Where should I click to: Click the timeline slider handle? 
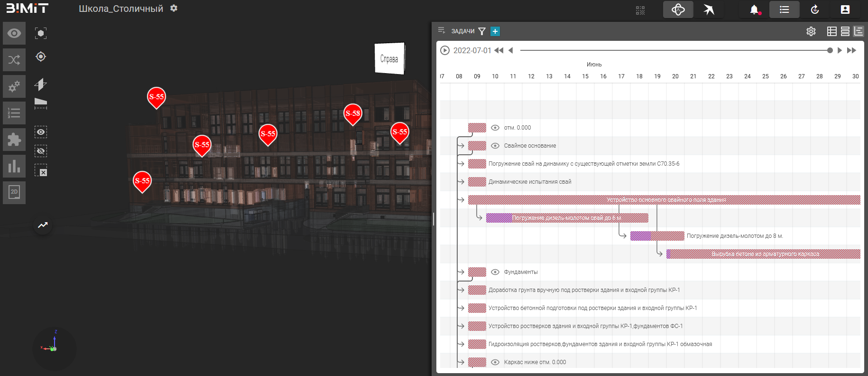point(830,50)
